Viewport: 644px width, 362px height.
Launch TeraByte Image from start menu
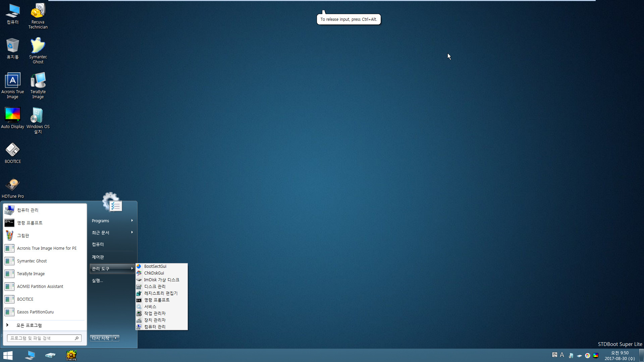pyautogui.click(x=45, y=274)
